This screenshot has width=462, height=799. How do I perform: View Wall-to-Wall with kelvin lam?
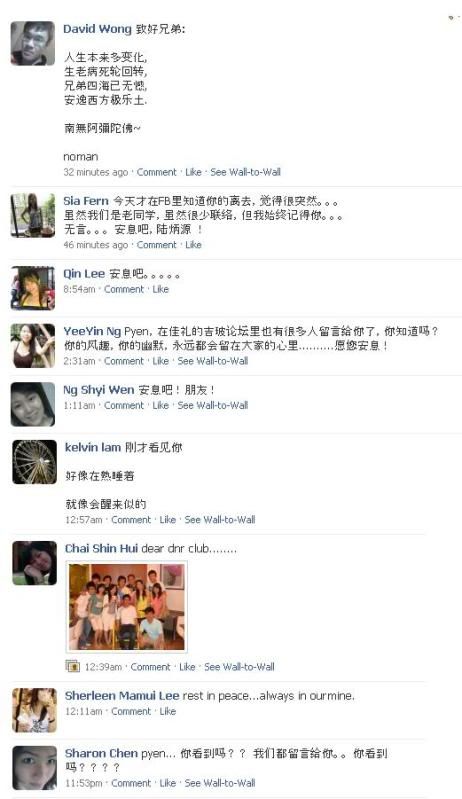point(220,520)
